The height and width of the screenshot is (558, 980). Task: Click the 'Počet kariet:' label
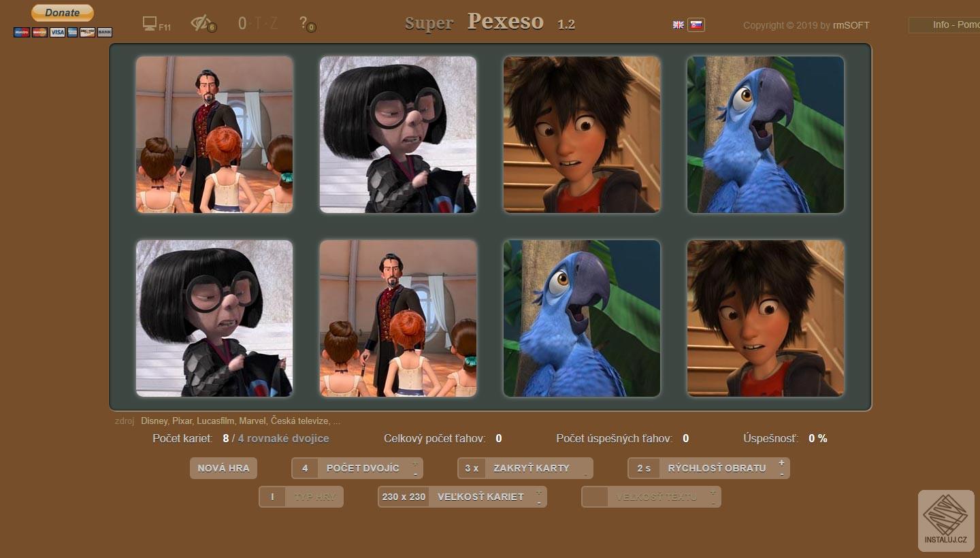tap(183, 439)
